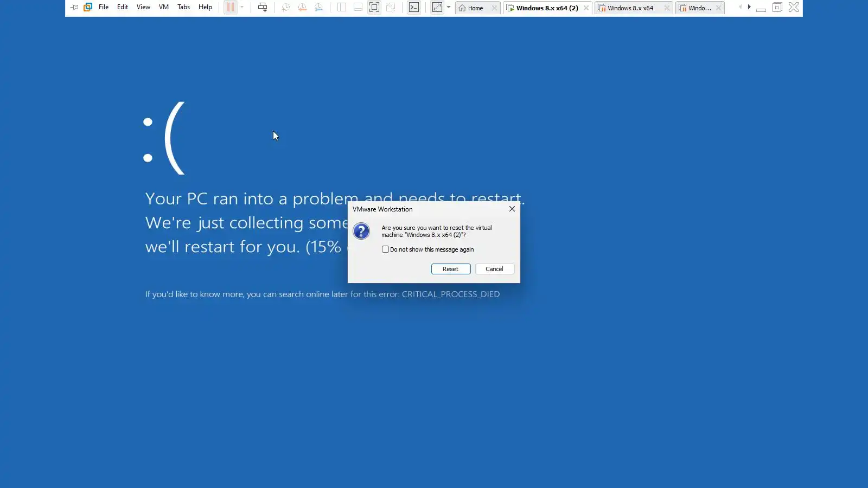Screen dimensions: 868x488
Task: Click the tab scroll left arrow
Action: tap(740, 7)
